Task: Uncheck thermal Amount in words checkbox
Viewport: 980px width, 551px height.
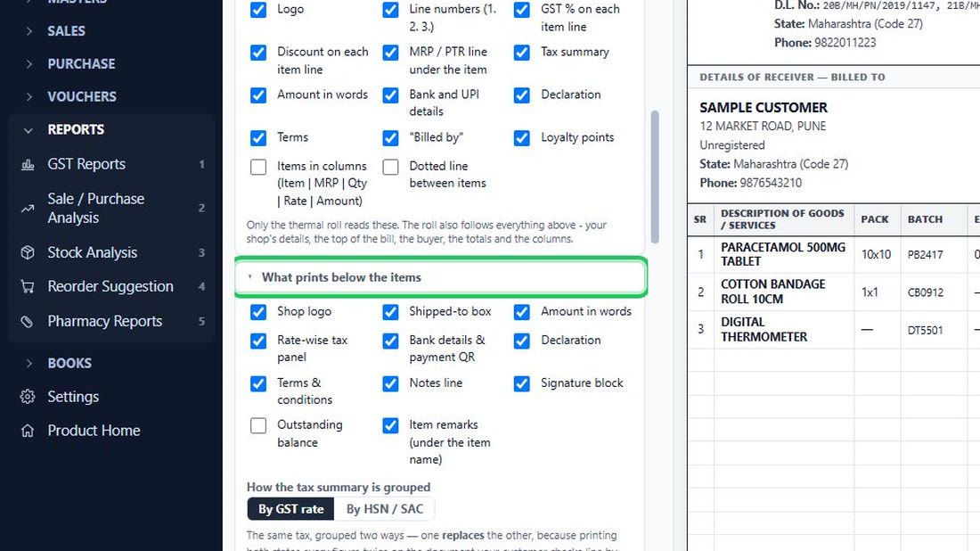Action: point(258,95)
